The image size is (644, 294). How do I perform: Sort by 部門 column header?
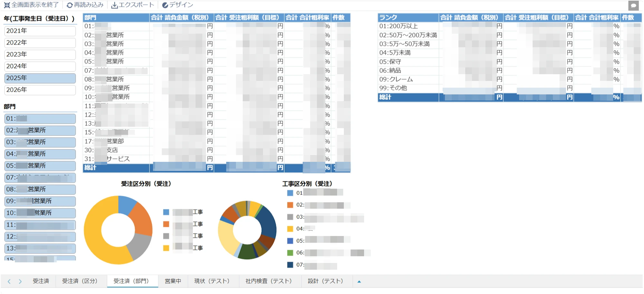(116, 17)
